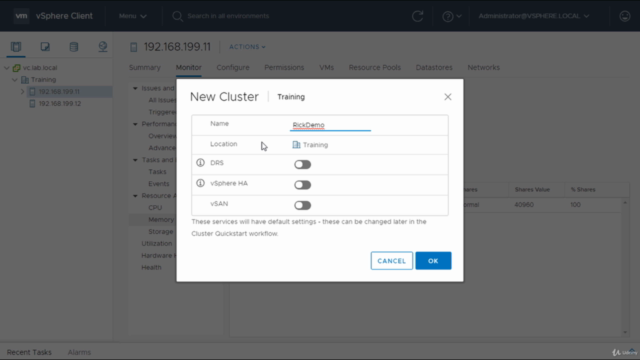Open Administrator@VSPHERE.LOCAL user dropdown
This screenshot has width=640, height=360.
534,16
